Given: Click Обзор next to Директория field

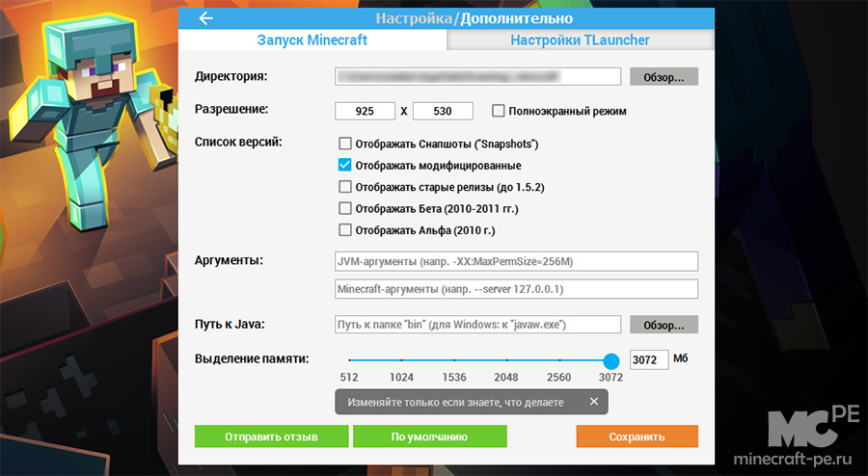Looking at the screenshot, I should click(x=664, y=77).
